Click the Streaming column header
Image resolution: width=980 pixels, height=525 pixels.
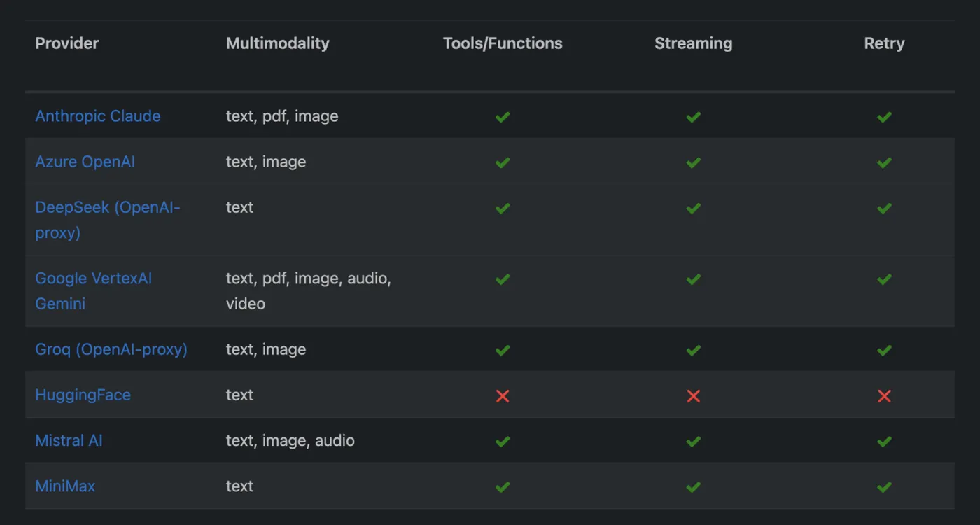[x=694, y=43]
